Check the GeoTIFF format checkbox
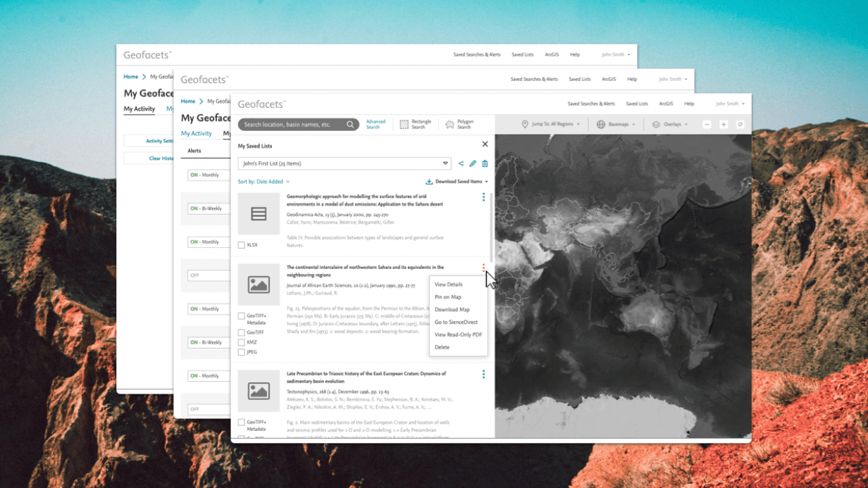868x488 pixels. (x=241, y=332)
